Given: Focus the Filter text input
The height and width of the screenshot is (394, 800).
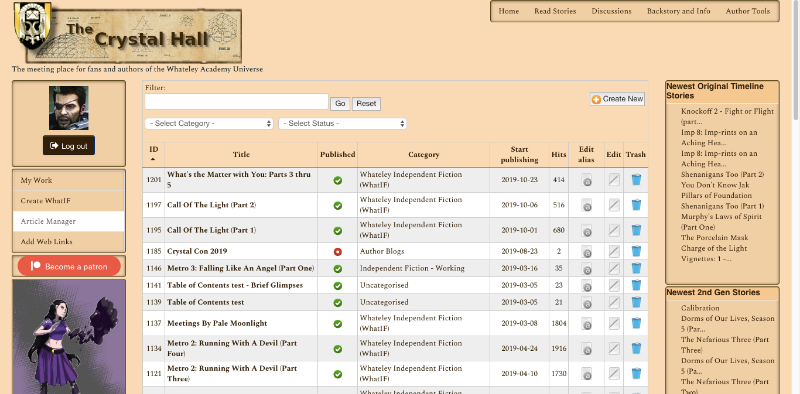Looking at the screenshot, I should tap(236, 102).
